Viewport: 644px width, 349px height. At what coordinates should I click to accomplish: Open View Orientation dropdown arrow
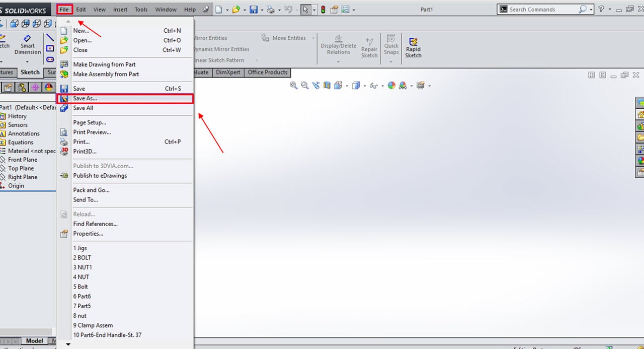pos(347,86)
